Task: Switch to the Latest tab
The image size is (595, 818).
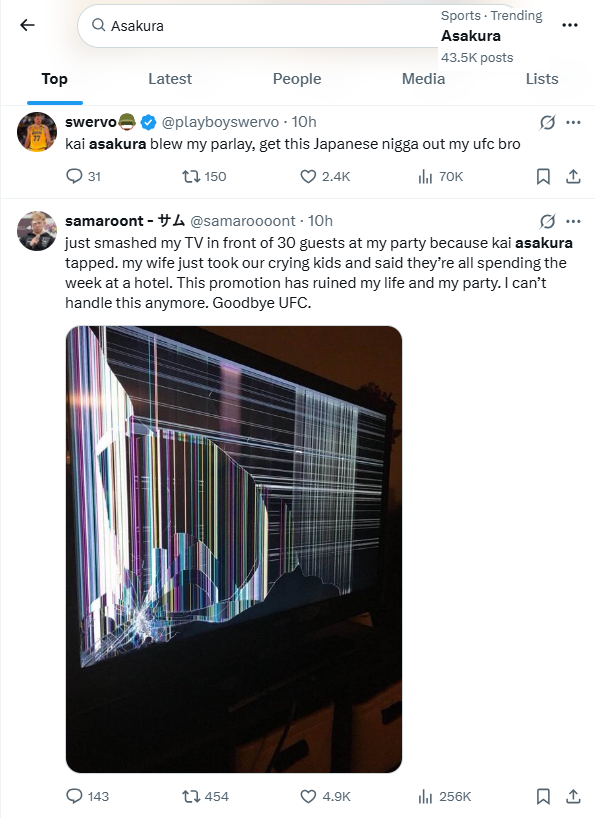Action: [170, 79]
